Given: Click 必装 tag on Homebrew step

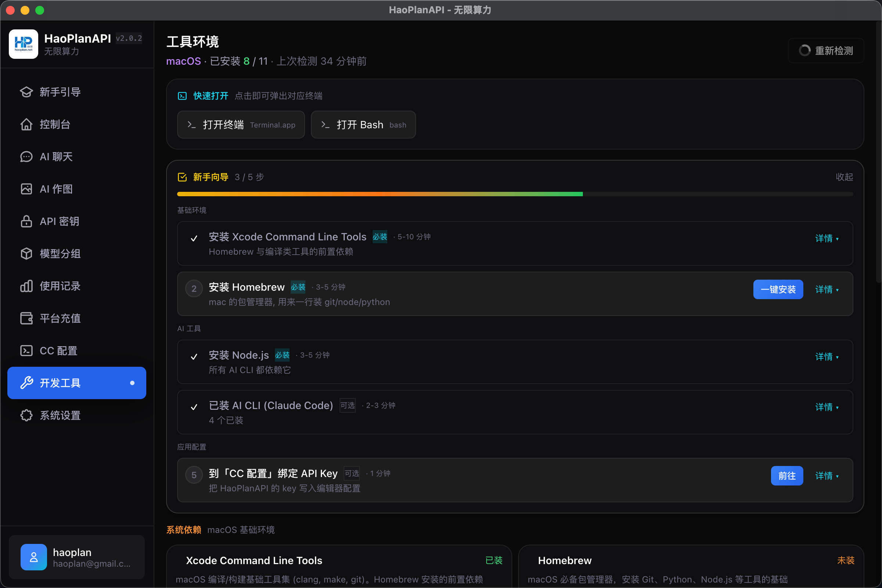Looking at the screenshot, I should click(298, 287).
